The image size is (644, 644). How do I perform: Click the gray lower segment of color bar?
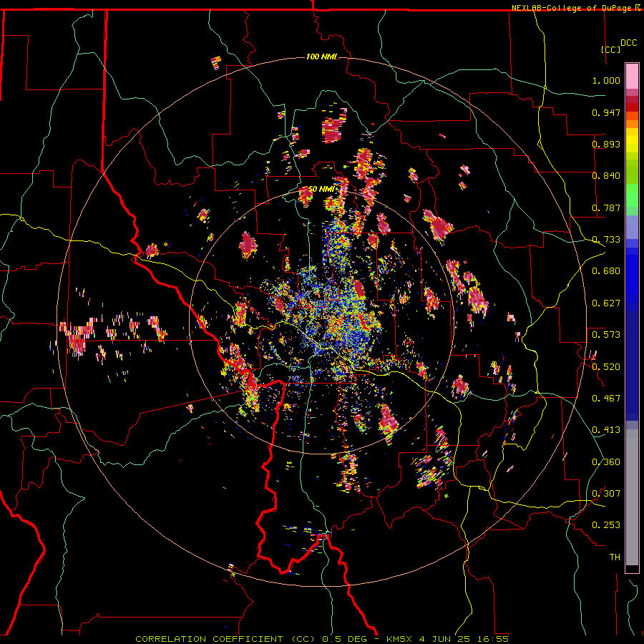pyautogui.click(x=632, y=497)
